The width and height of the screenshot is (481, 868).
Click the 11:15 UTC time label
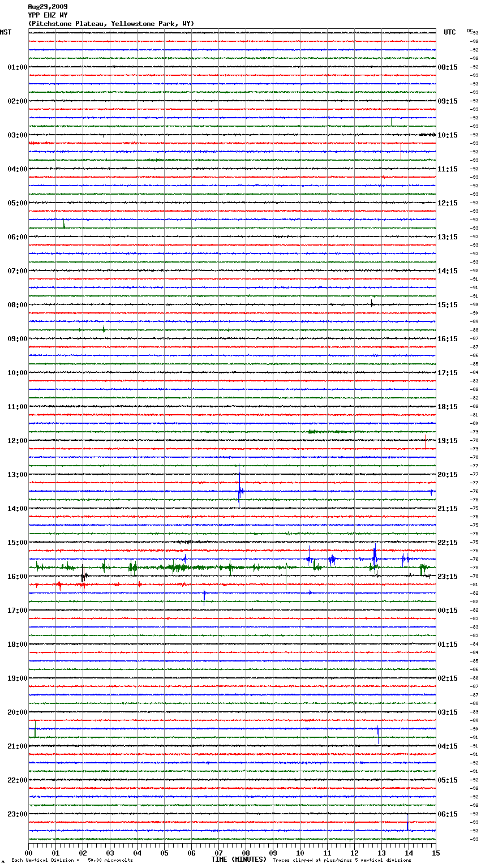(448, 169)
